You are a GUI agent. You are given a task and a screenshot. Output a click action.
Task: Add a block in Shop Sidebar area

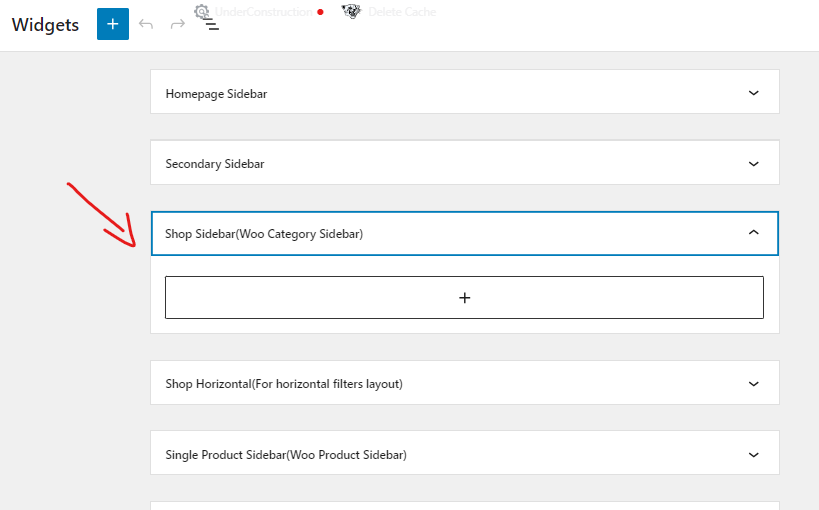coord(464,297)
